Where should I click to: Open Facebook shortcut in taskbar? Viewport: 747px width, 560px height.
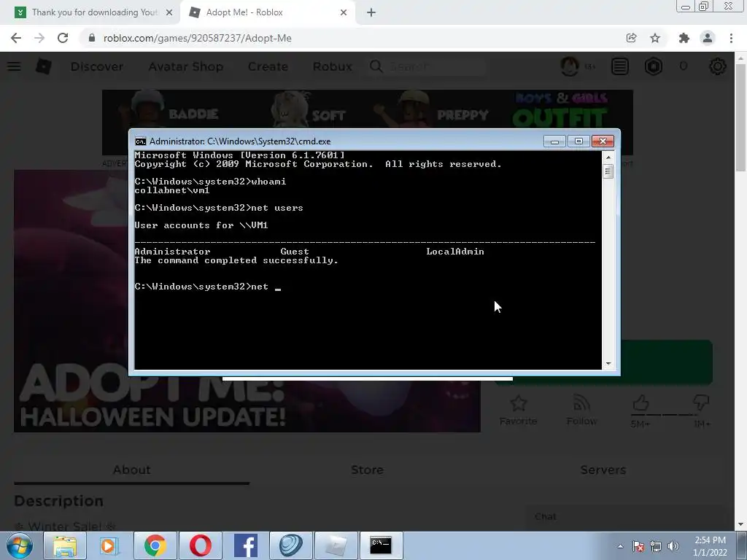(246, 545)
